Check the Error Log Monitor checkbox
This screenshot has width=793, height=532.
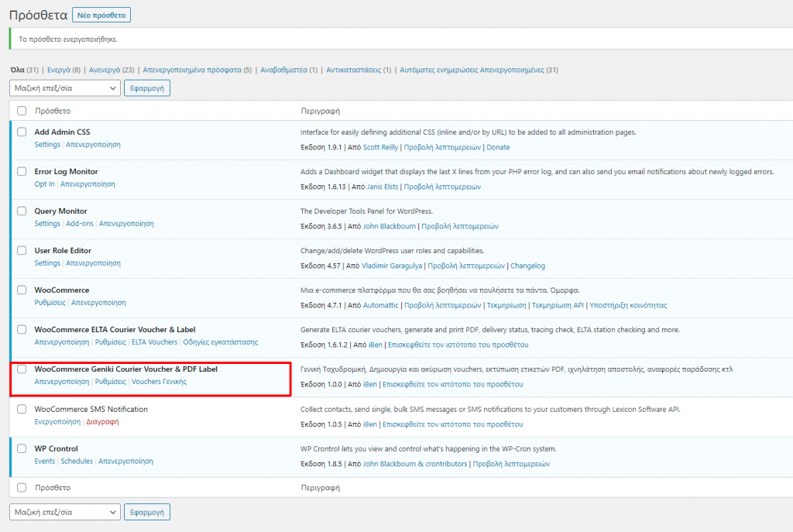22,171
